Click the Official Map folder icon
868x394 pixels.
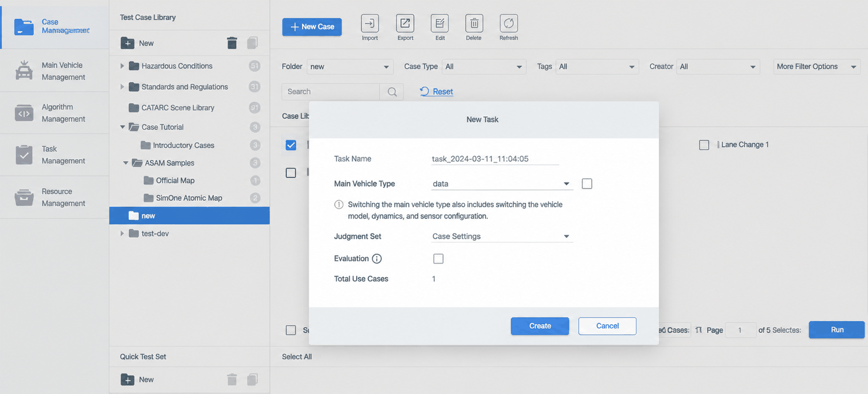point(148,180)
